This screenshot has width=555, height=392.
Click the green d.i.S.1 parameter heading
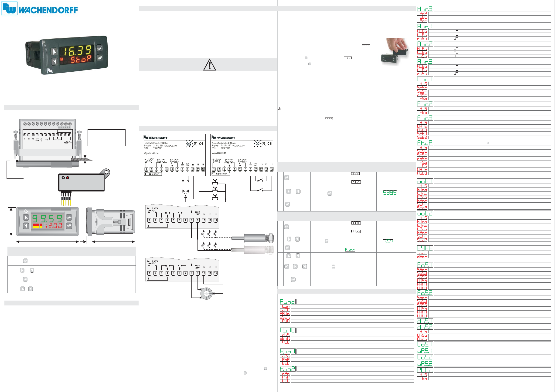point(425,321)
